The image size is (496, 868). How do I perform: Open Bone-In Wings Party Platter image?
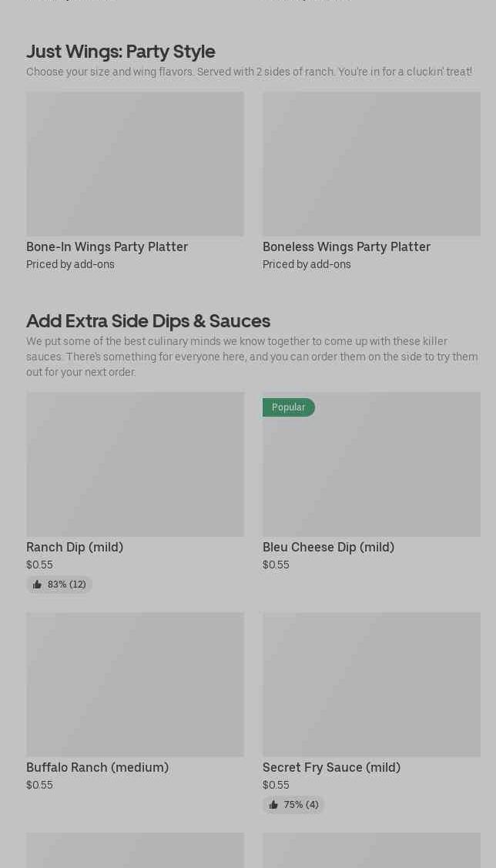[135, 164]
